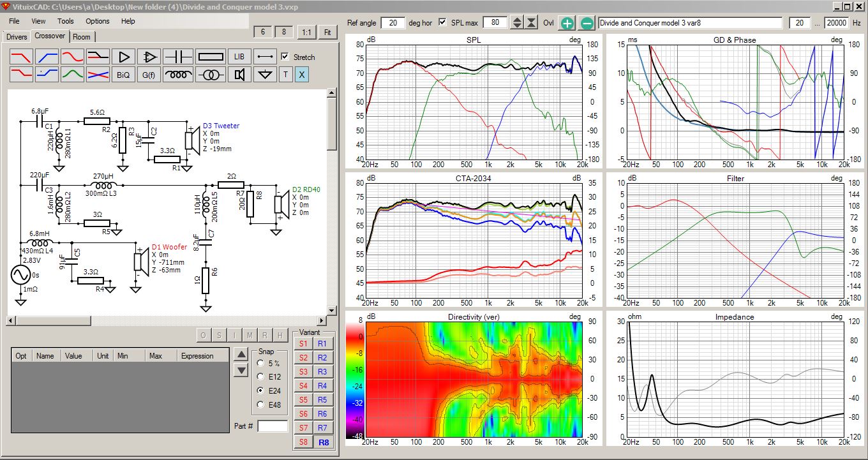Select the BiQ filter block
This screenshot has width=868, height=460.
coord(123,74)
